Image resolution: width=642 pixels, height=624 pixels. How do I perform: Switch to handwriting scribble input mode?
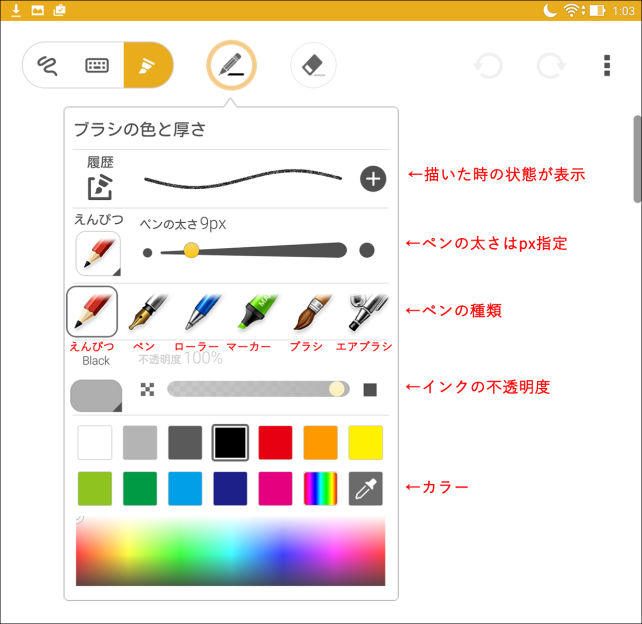point(48,66)
